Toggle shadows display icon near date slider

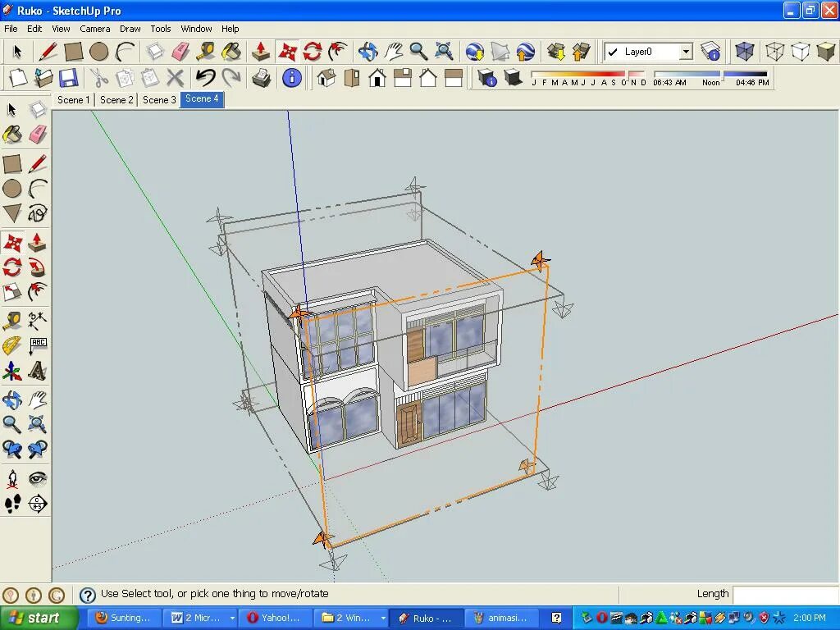(x=513, y=78)
